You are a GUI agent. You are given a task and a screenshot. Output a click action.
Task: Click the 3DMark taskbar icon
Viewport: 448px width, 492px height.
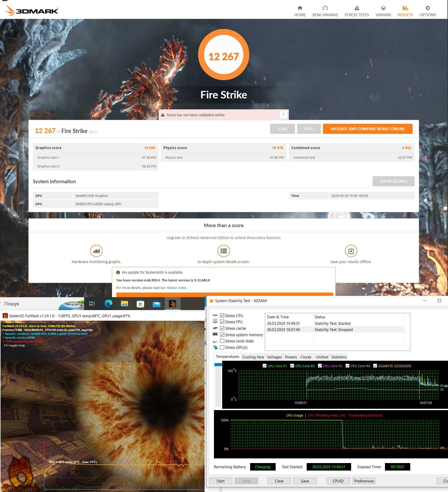coord(173,304)
